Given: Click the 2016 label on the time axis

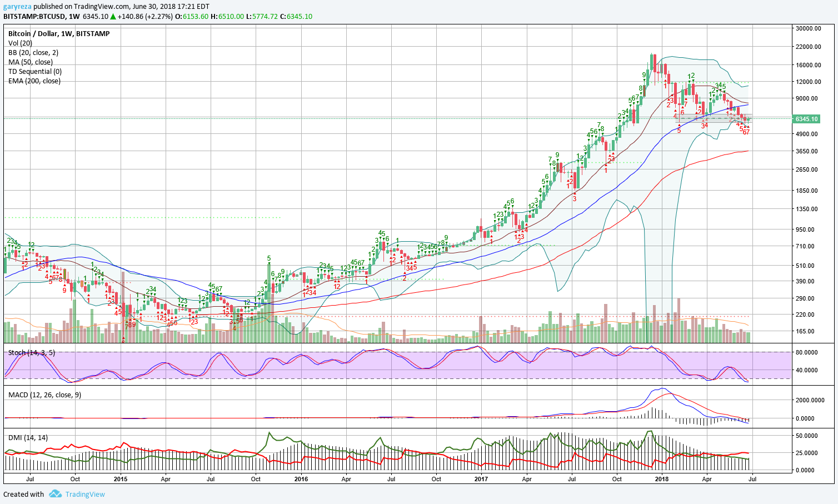Looking at the screenshot, I should pyautogui.click(x=301, y=478).
